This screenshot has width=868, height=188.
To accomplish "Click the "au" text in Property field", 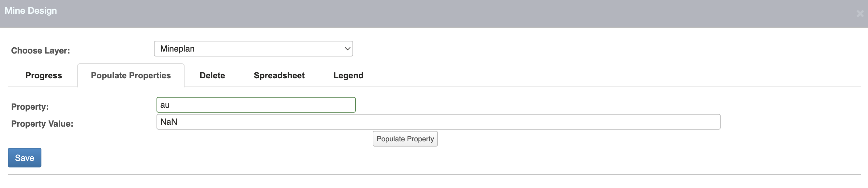I will (x=165, y=105).
